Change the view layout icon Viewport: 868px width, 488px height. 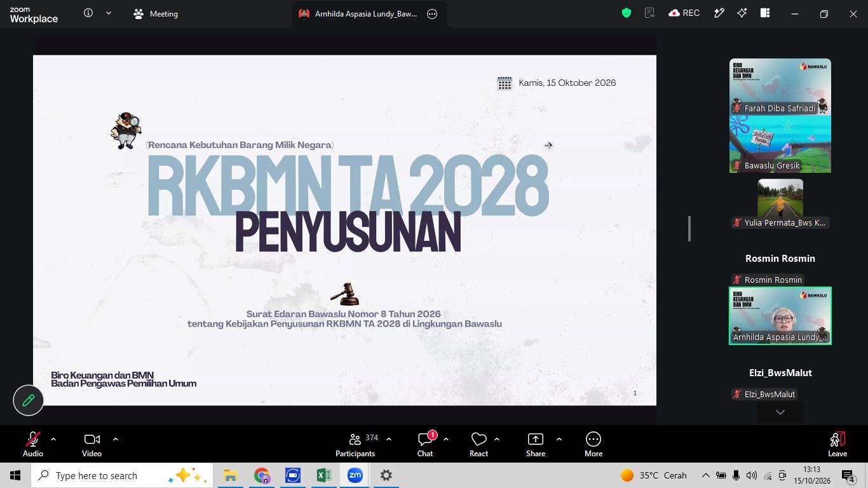tap(765, 13)
